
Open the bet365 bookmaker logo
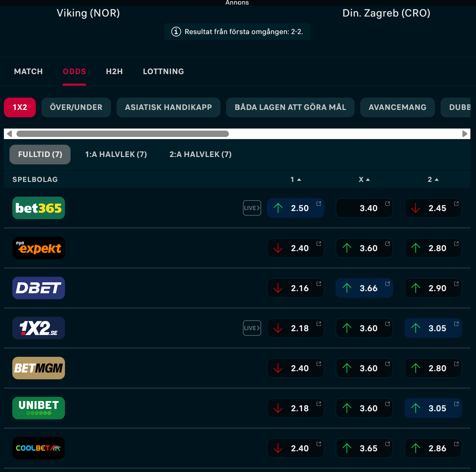click(39, 208)
